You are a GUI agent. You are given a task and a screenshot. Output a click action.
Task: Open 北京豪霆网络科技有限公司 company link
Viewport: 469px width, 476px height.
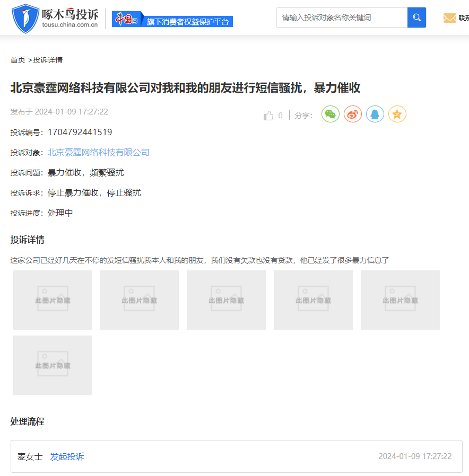click(x=99, y=152)
